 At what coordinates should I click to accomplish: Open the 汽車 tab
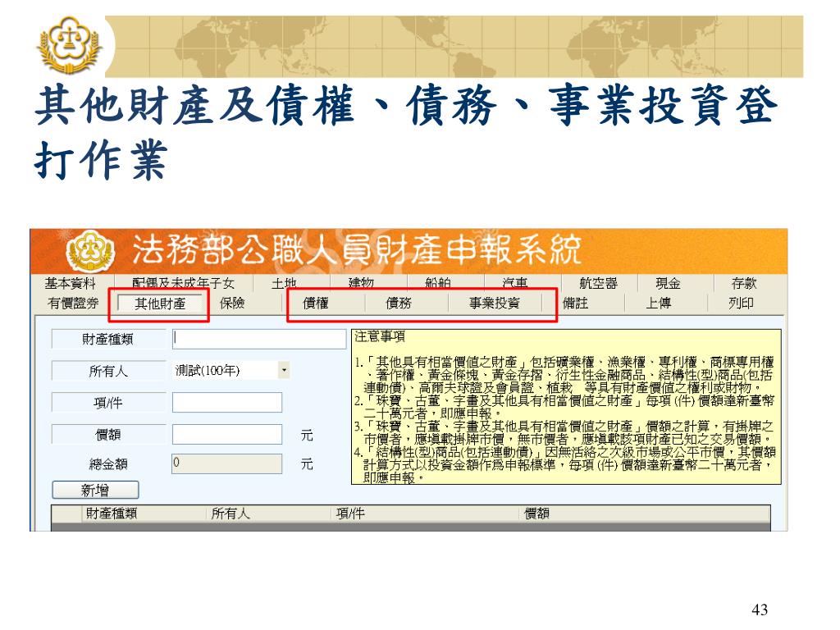515,283
